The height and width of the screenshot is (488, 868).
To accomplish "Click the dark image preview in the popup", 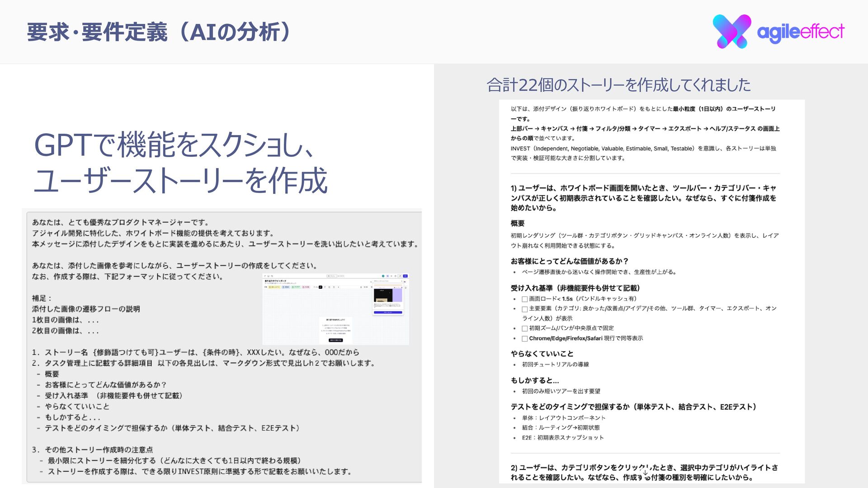I will point(383,295).
